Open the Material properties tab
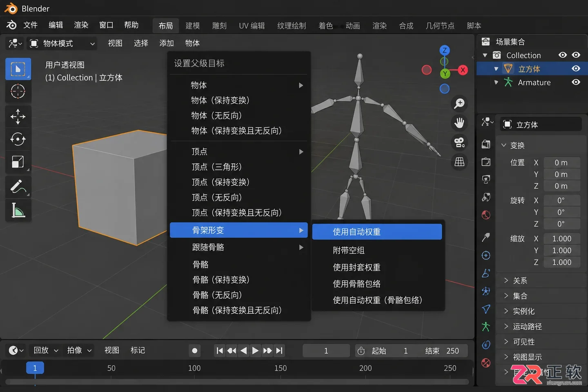Image resolution: width=588 pixels, height=392 pixels. tap(486, 363)
